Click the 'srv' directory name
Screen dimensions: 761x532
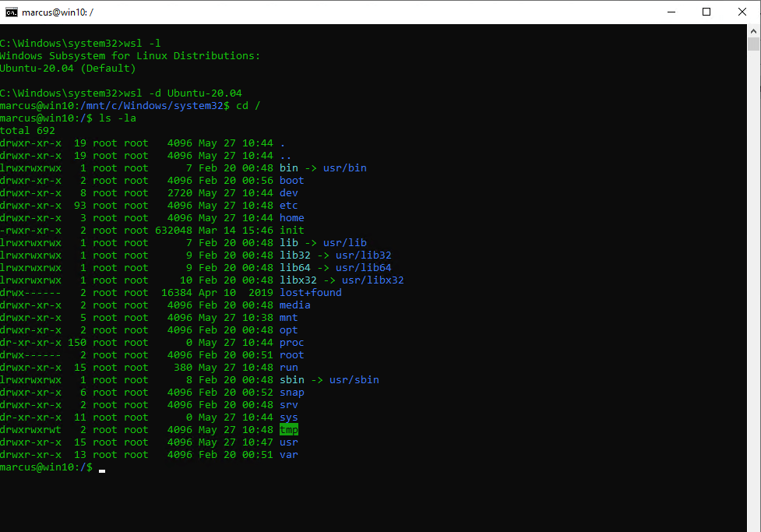coord(289,405)
